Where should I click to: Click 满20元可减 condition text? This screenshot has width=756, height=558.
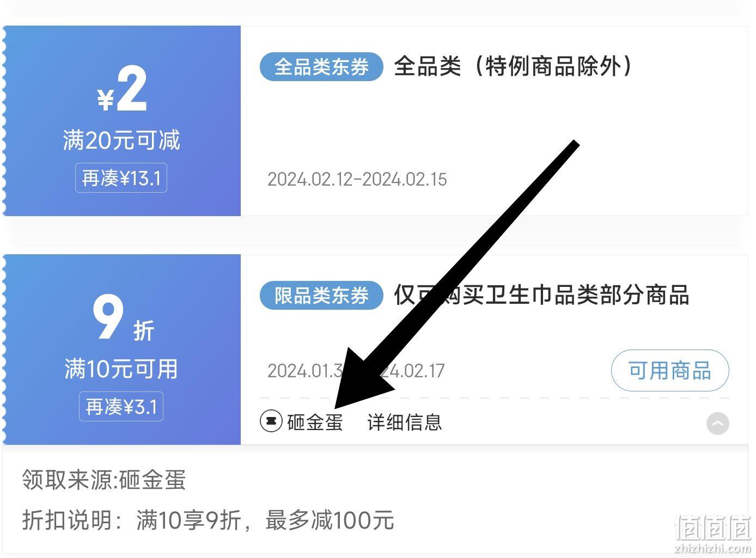point(121,140)
